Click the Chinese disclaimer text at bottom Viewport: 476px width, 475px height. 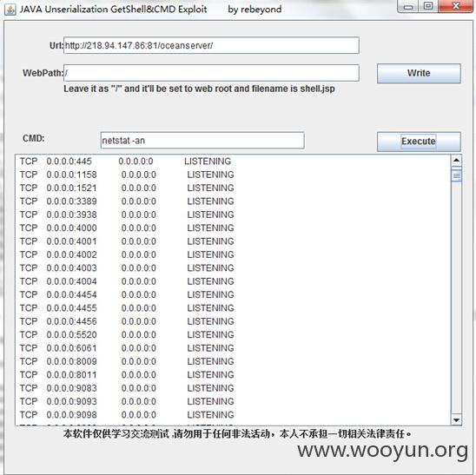[x=237, y=433]
